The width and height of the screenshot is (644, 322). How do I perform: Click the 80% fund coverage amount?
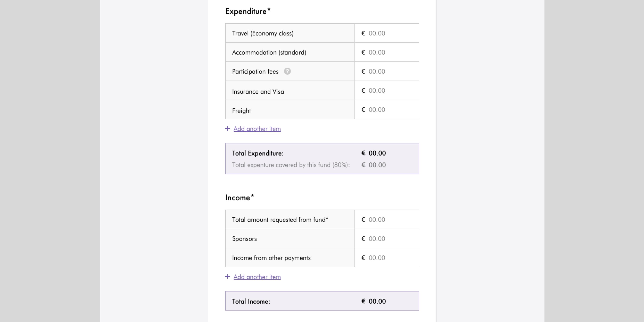(x=373, y=165)
